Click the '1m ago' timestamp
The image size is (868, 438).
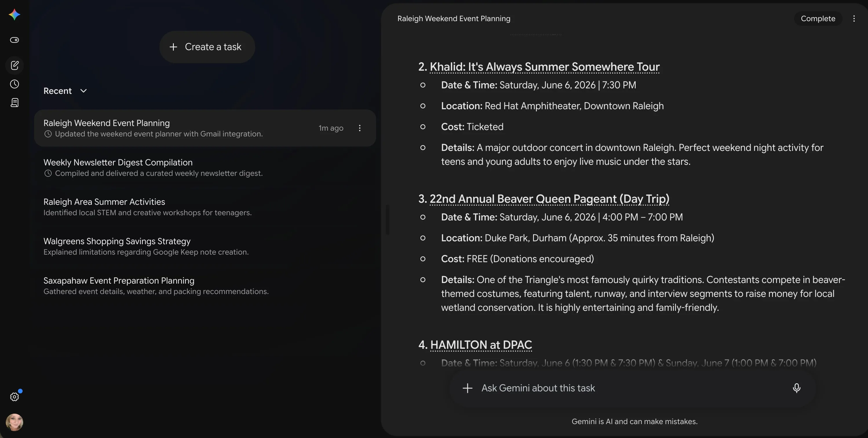click(331, 128)
